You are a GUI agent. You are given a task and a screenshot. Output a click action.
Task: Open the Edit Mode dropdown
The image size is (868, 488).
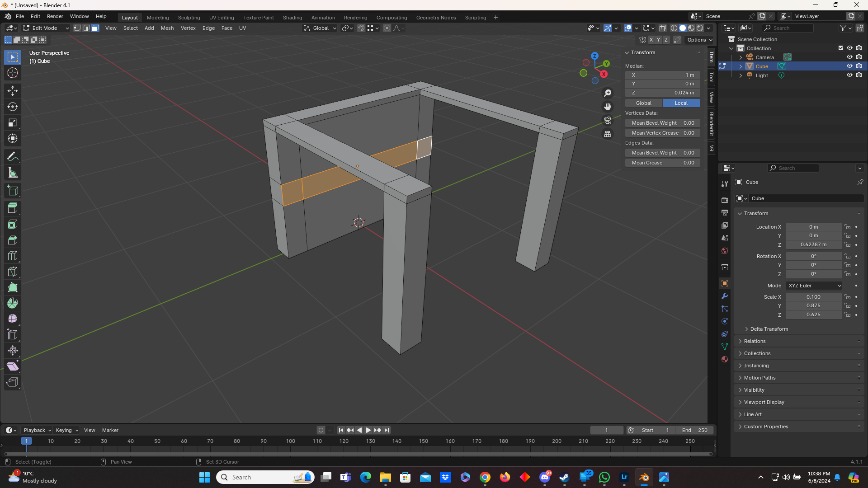pos(46,28)
